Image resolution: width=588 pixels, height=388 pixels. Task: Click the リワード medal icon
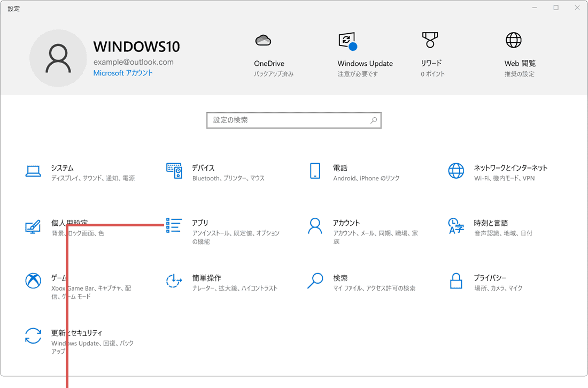(x=430, y=40)
